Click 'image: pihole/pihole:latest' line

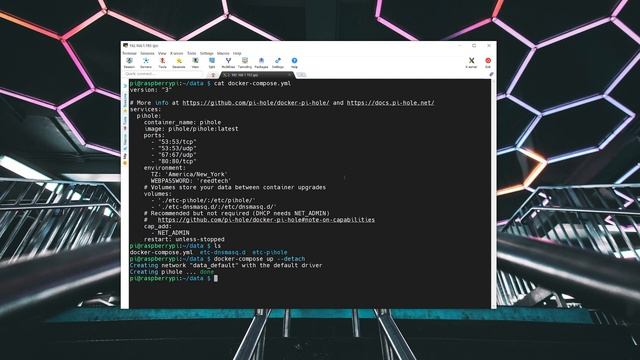tap(191, 129)
